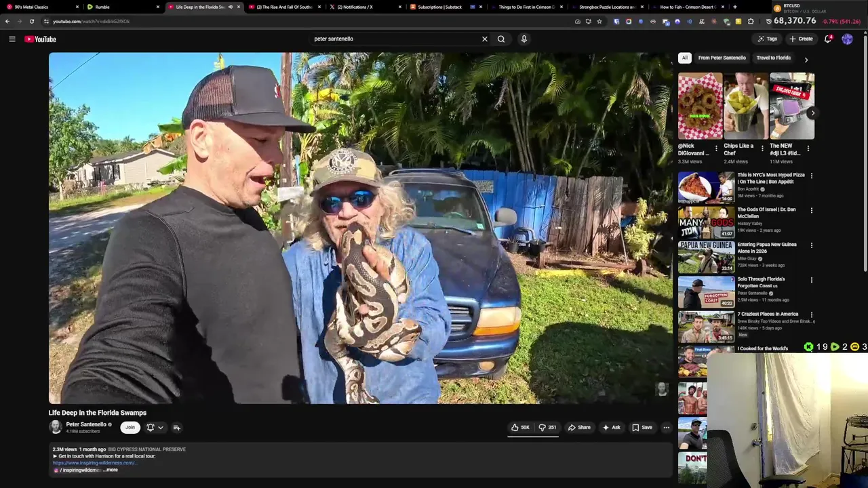Open the YouTube hamburger guide menu
The height and width of the screenshot is (488, 868).
pyautogui.click(x=12, y=39)
